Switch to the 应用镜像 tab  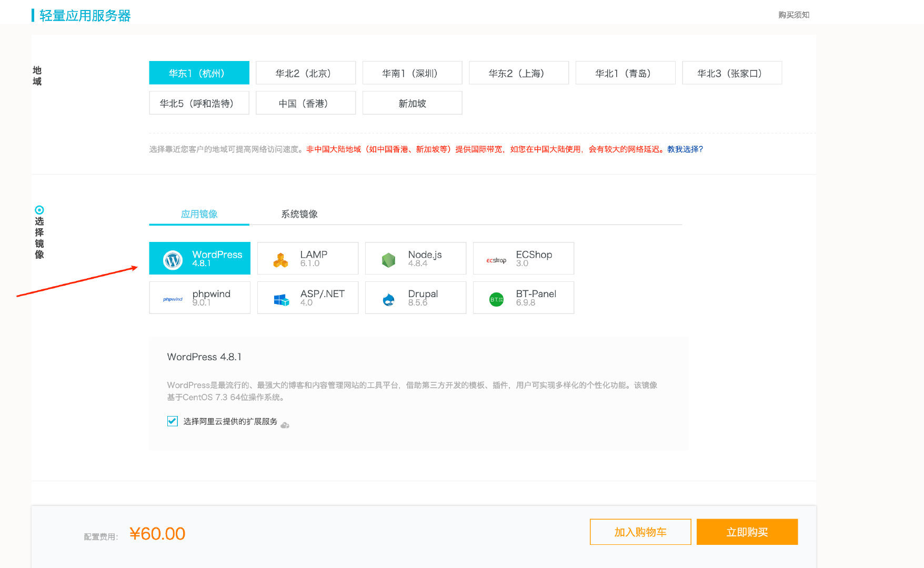click(199, 214)
